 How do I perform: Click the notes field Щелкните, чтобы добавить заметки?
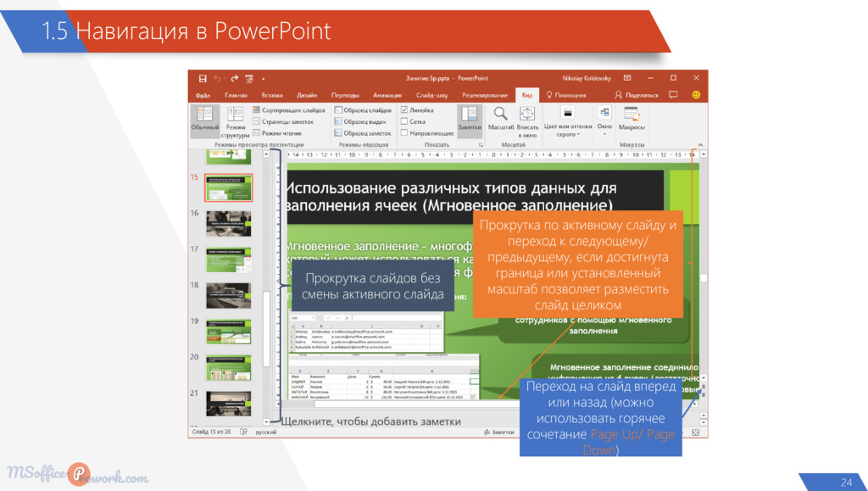pyautogui.click(x=371, y=421)
